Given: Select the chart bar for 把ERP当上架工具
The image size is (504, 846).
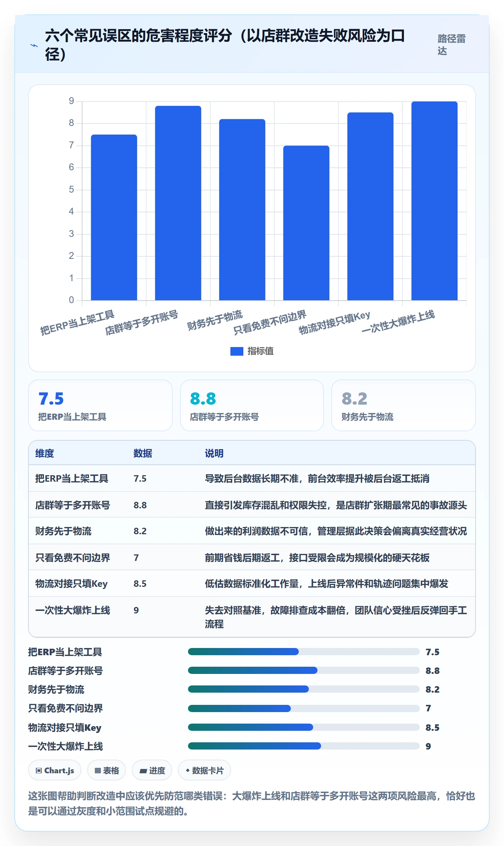Looking at the screenshot, I should coord(114,217).
